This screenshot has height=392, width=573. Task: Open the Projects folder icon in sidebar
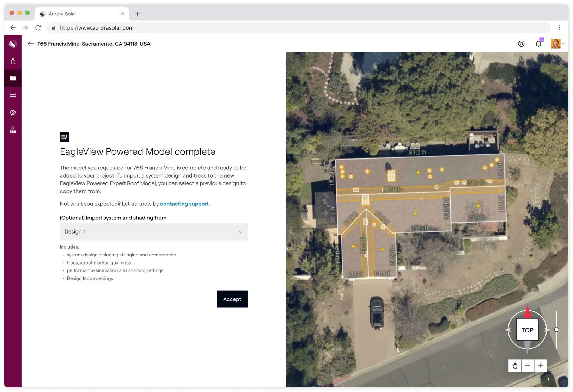[x=13, y=78]
